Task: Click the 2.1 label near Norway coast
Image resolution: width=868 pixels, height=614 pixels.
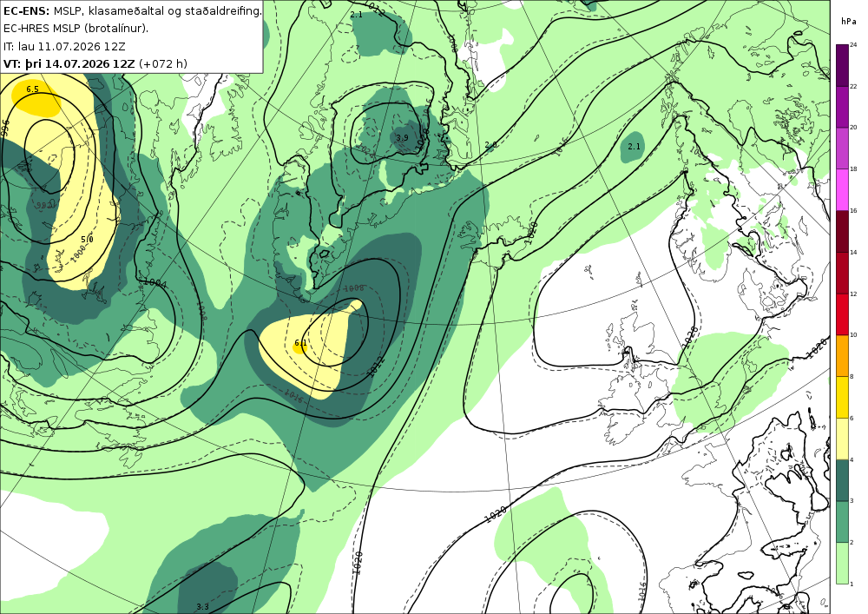Action: (x=634, y=146)
